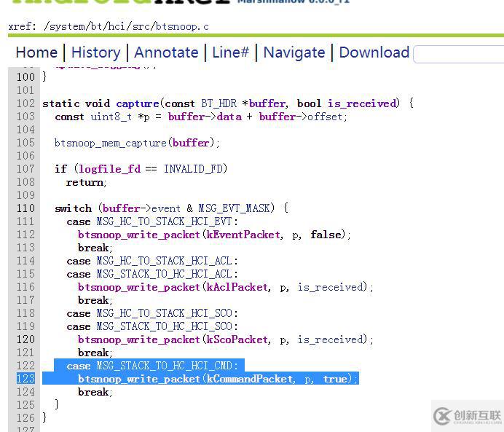
Task: Jump to line number 110
Action: [x=25, y=208]
